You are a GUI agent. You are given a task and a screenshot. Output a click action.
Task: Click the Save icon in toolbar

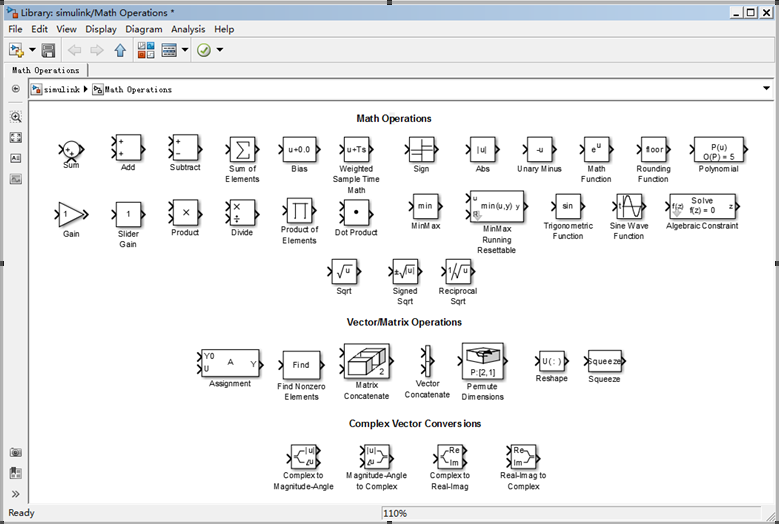[48, 50]
